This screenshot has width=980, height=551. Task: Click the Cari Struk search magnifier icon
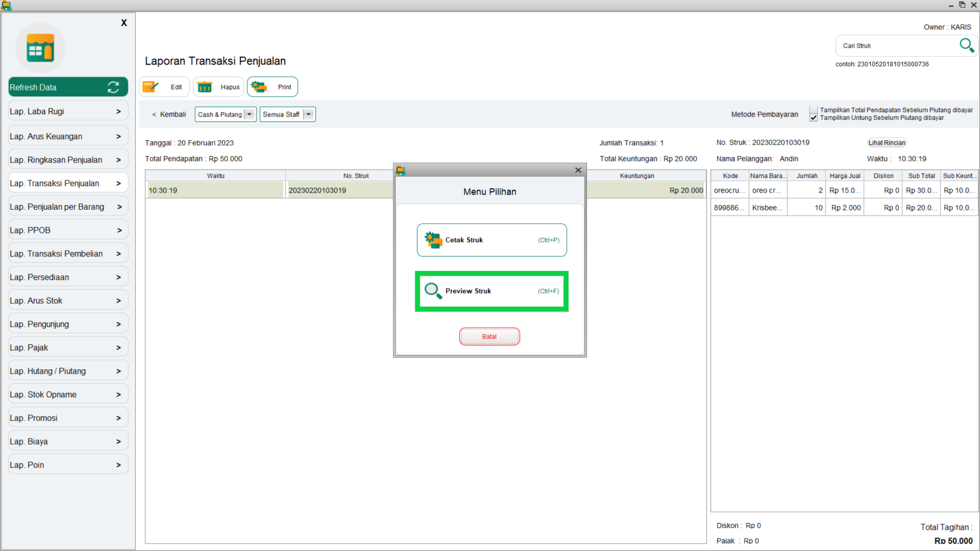coord(966,45)
